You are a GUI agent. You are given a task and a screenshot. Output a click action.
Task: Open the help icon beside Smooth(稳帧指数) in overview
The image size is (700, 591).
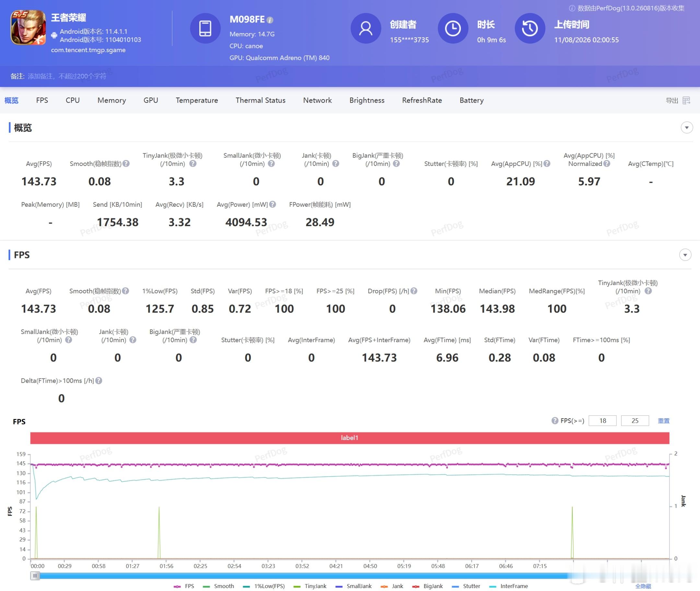coord(126,164)
